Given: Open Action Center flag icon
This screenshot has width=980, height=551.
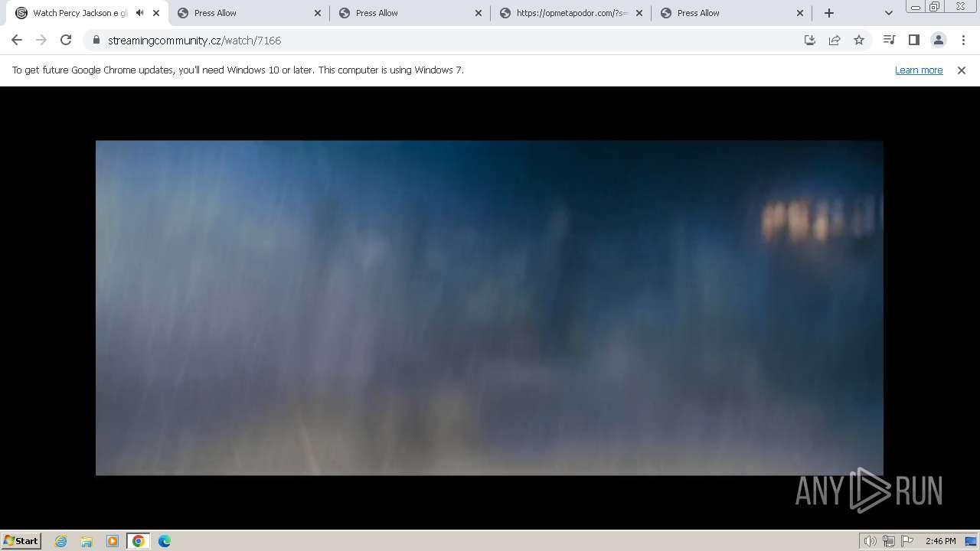Looking at the screenshot, I should pyautogui.click(x=907, y=541).
